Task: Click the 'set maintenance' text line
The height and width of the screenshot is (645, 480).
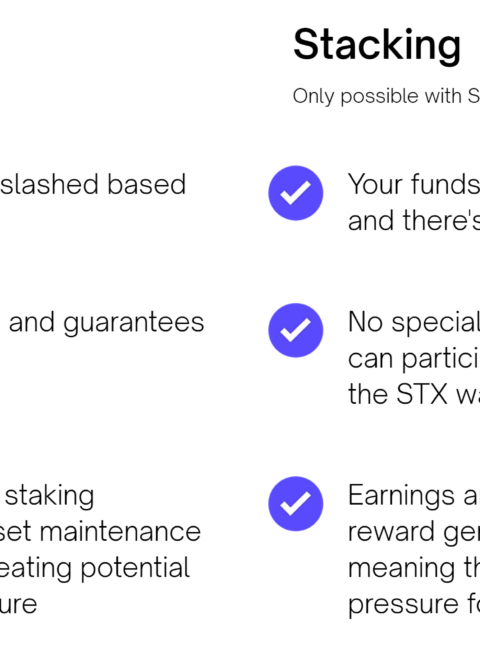Action: pos(100,531)
